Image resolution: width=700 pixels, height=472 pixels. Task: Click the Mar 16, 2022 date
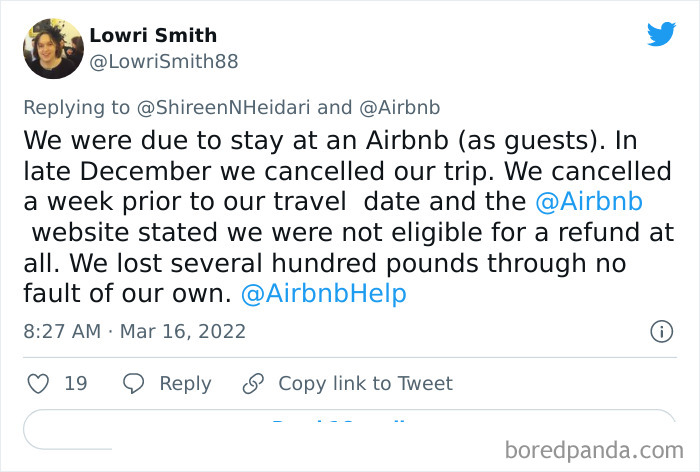(x=184, y=331)
